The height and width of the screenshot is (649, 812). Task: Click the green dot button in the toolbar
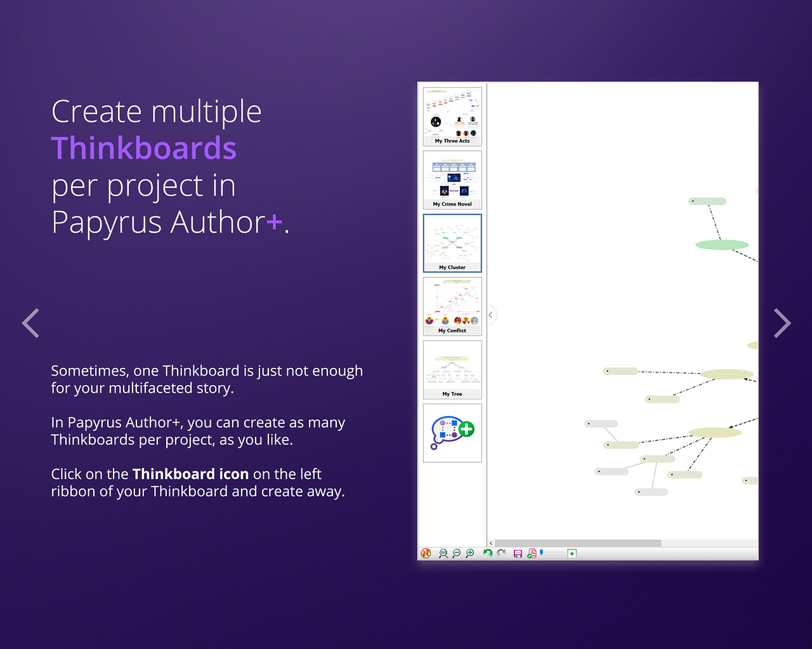point(572,553)
